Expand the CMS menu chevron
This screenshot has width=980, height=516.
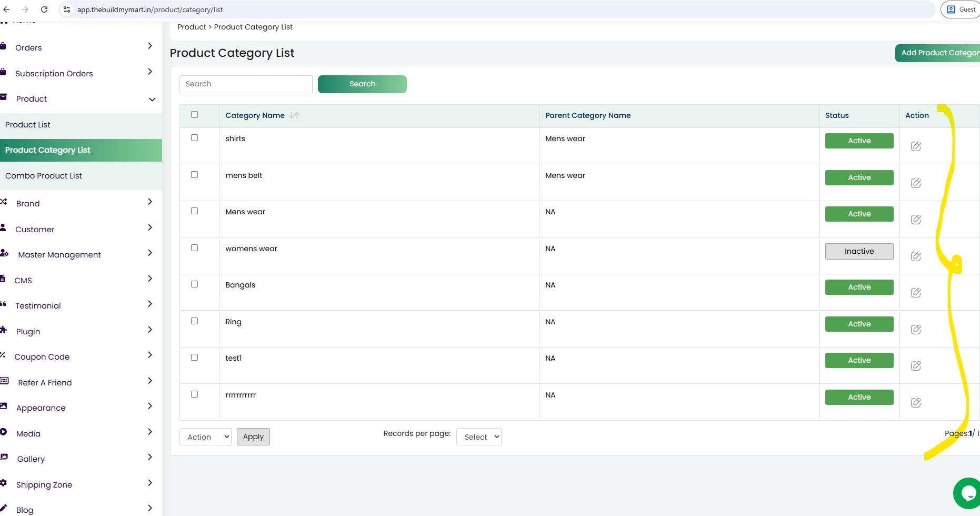tap(150, 279)
